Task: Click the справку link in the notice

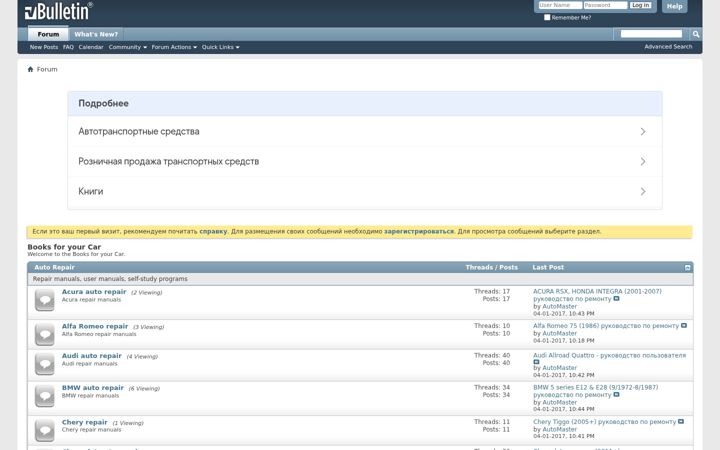Action: click(213, 231)
